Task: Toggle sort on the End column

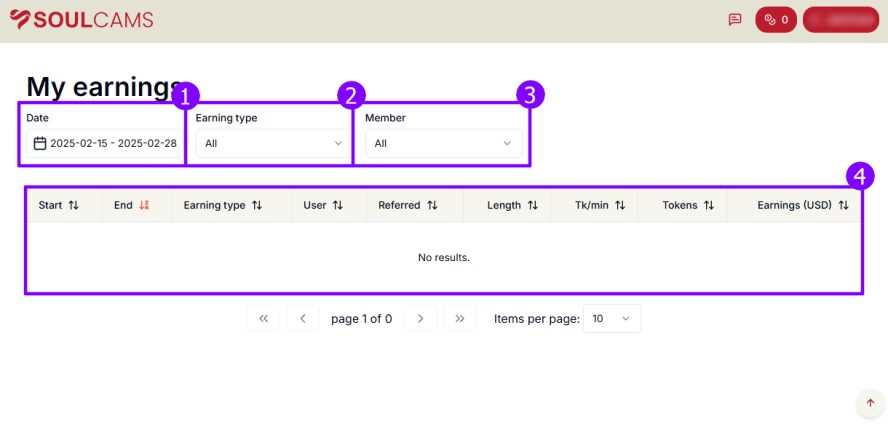Action: coord(131,205)
